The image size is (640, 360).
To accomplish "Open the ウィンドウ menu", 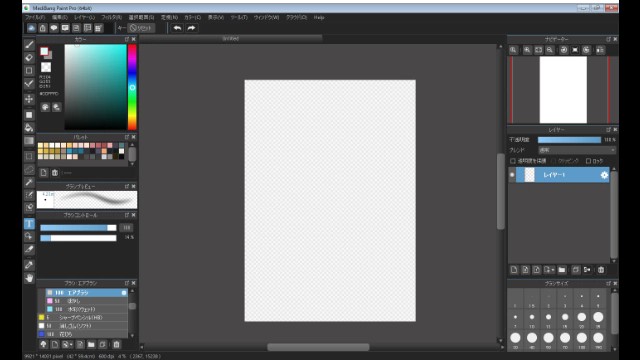I will 267,18.
